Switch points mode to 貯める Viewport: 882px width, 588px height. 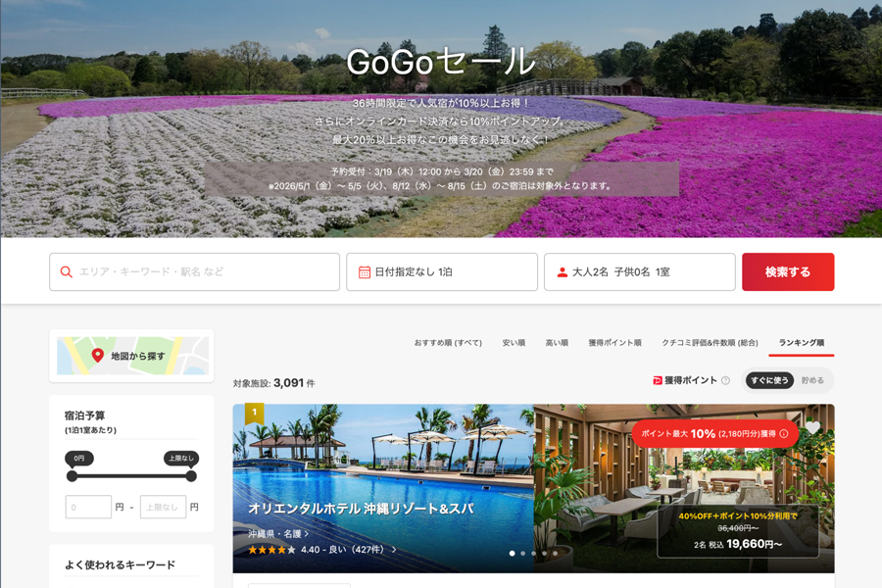(812, 379)
